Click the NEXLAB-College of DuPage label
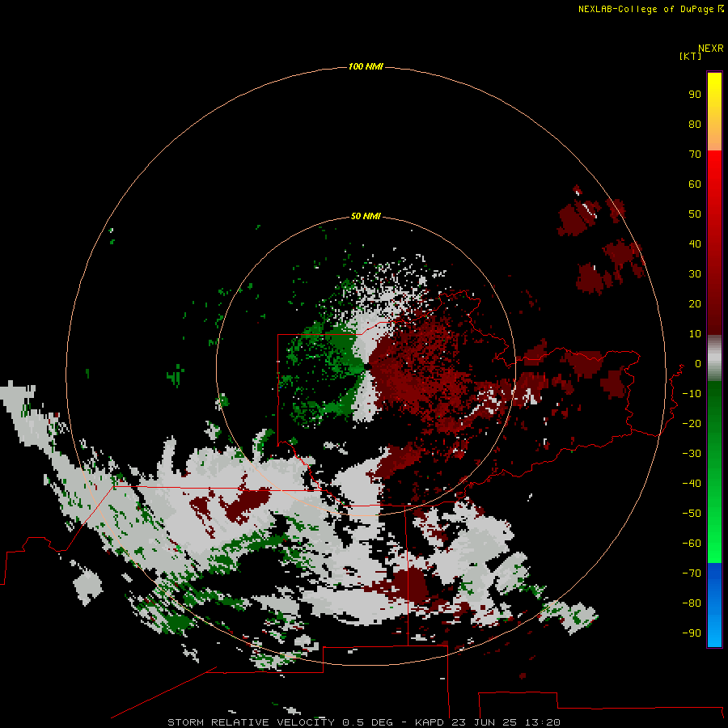The width and height of the screenshot is (728, 728). click(x=650, y=9)
